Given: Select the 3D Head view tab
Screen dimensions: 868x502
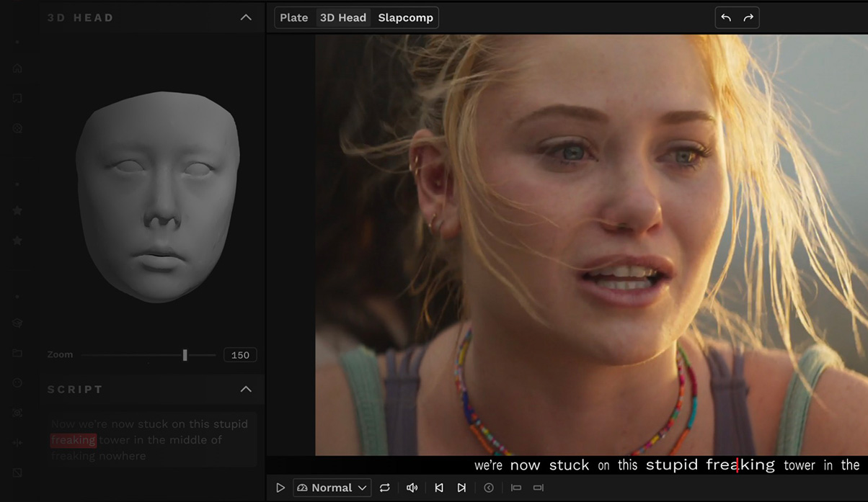Looking at the screenshot, I should coord(343,18).
